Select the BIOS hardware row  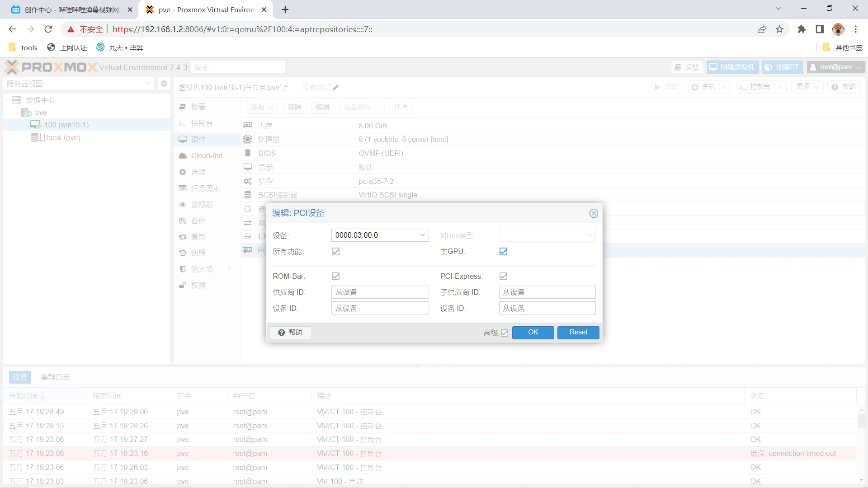coord(554,154)
